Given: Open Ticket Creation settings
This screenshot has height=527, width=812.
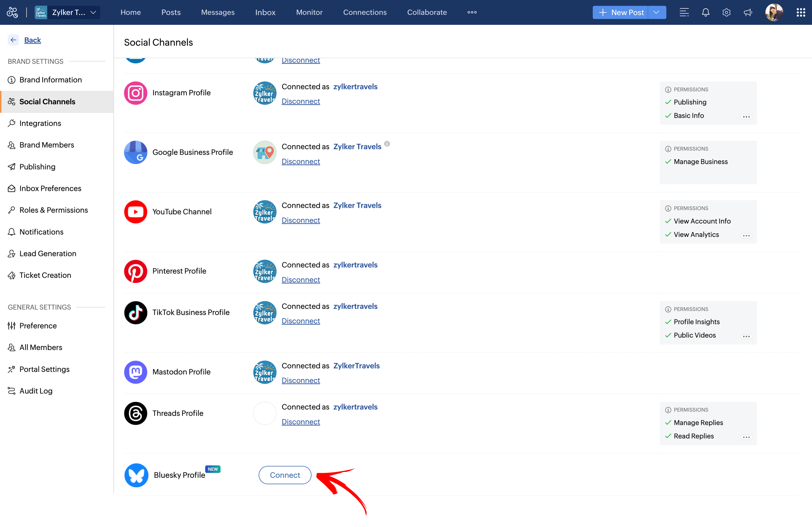Looking at the screenshot, I should coord(57,275).
